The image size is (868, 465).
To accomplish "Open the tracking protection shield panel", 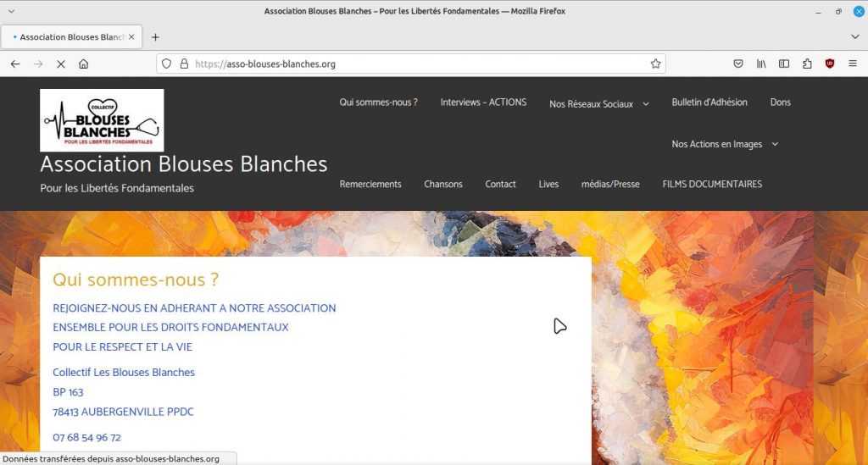I will 167,64.
